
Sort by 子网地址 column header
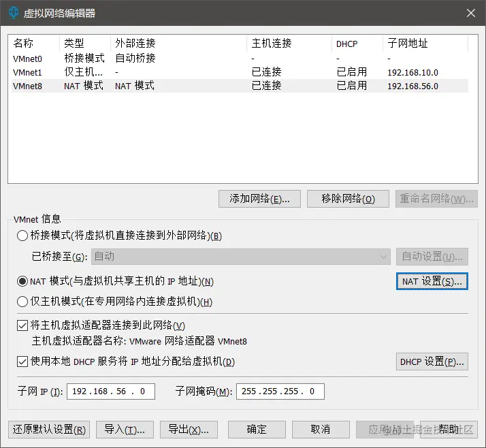[425, 43]
